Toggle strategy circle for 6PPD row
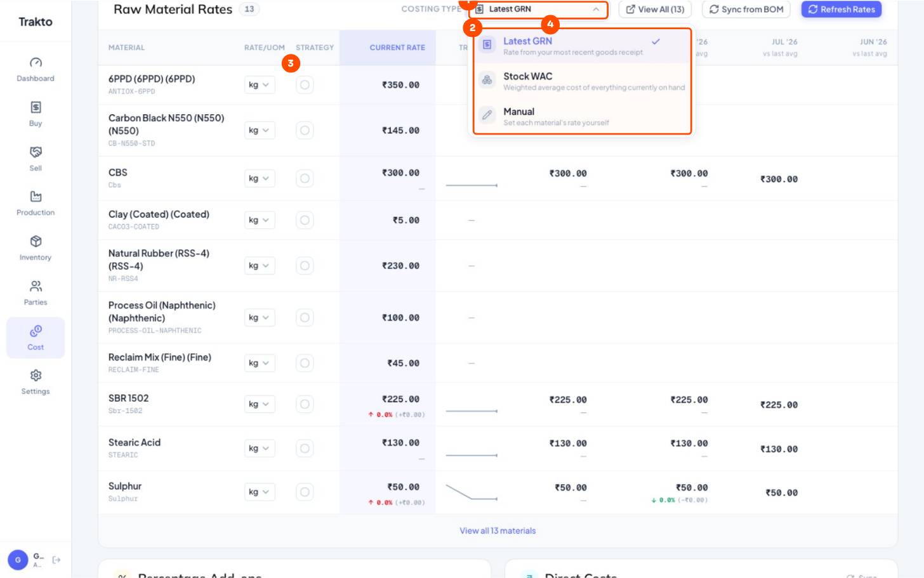Screen dimensions: 924x578 305,85
